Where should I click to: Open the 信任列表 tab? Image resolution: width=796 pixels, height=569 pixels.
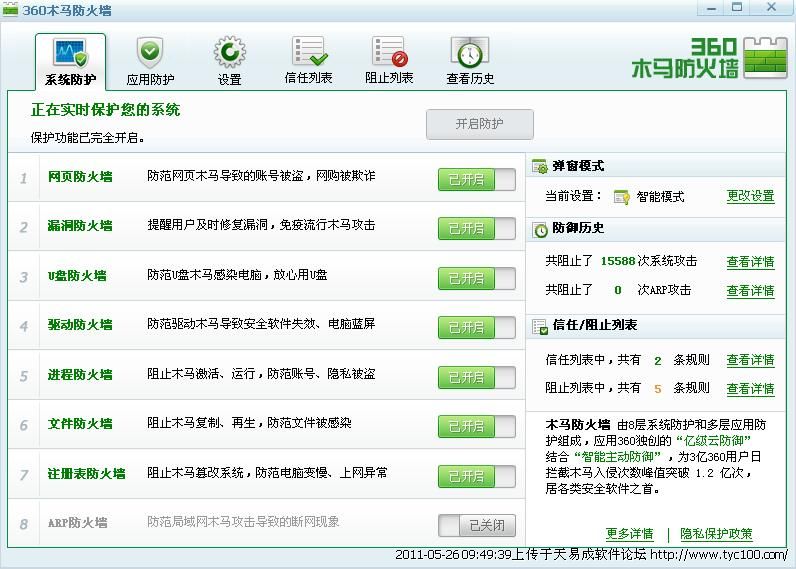(x=309, y=61)
